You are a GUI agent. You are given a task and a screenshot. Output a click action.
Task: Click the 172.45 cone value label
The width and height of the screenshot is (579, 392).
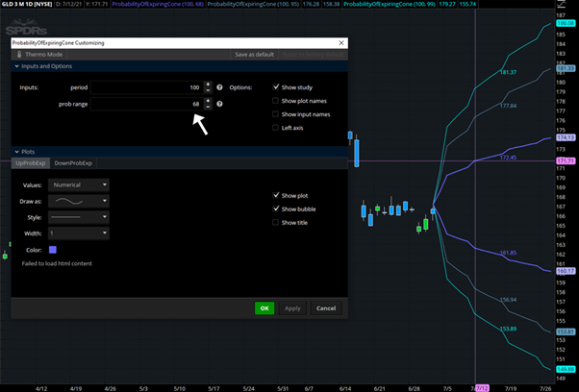(x=508, y=158)
